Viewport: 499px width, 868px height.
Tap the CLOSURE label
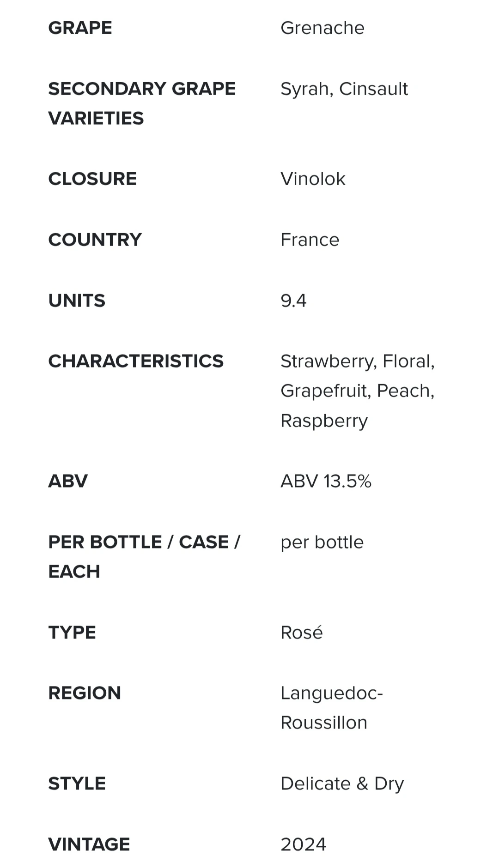click(92, 179)
